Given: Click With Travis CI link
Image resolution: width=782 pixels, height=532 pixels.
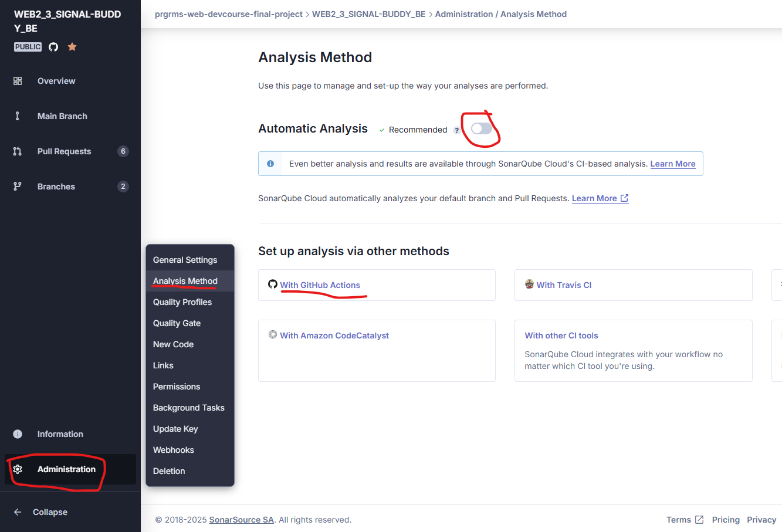Looking at the screenshot, I should (x=564, y=285).
